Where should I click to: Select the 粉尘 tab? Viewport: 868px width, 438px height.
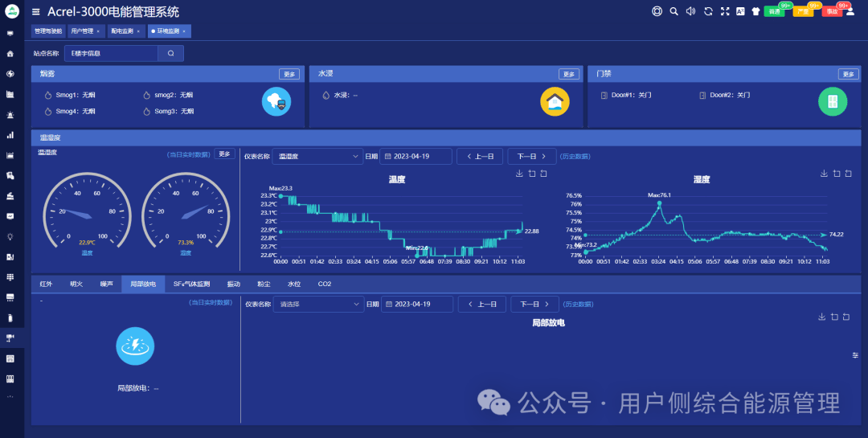click(x=264, y=284)
